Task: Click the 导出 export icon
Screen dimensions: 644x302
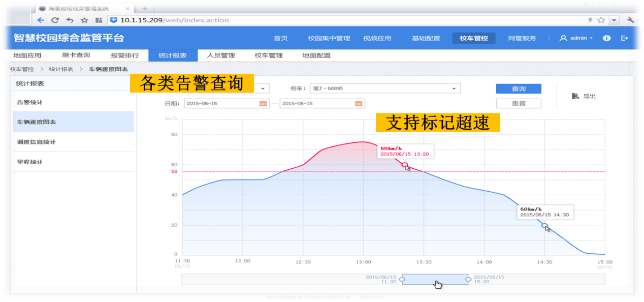Action: click(575, 96)
